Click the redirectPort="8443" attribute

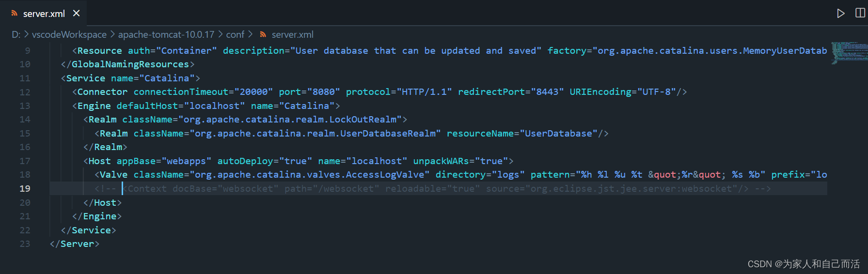tap(511, 92)
